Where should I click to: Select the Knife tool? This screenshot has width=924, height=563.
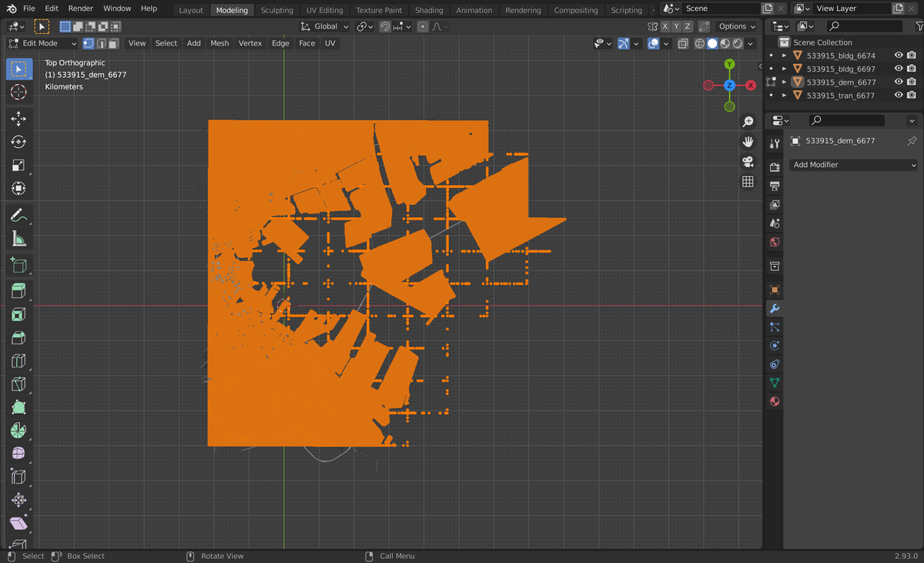coord(18,384)
